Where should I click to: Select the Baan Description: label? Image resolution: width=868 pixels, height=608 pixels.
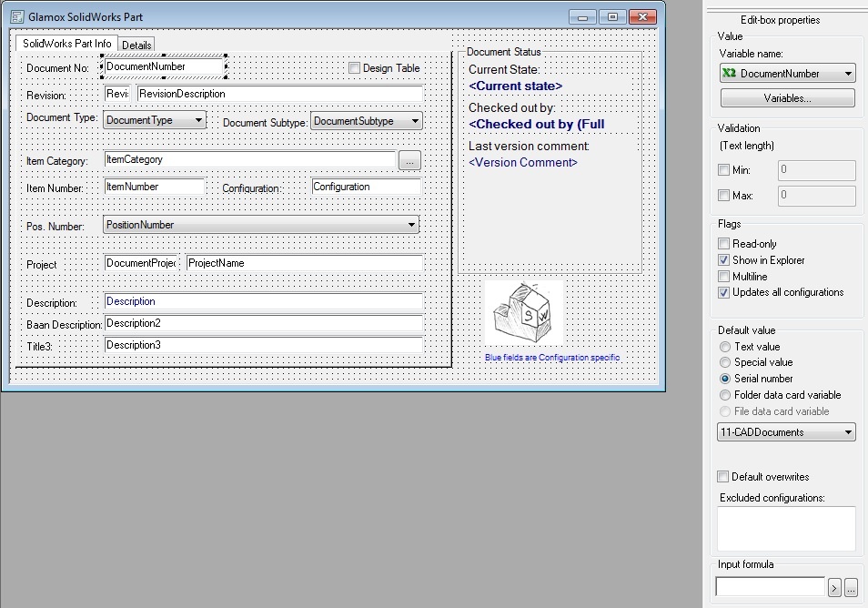(x=65, y=325)
